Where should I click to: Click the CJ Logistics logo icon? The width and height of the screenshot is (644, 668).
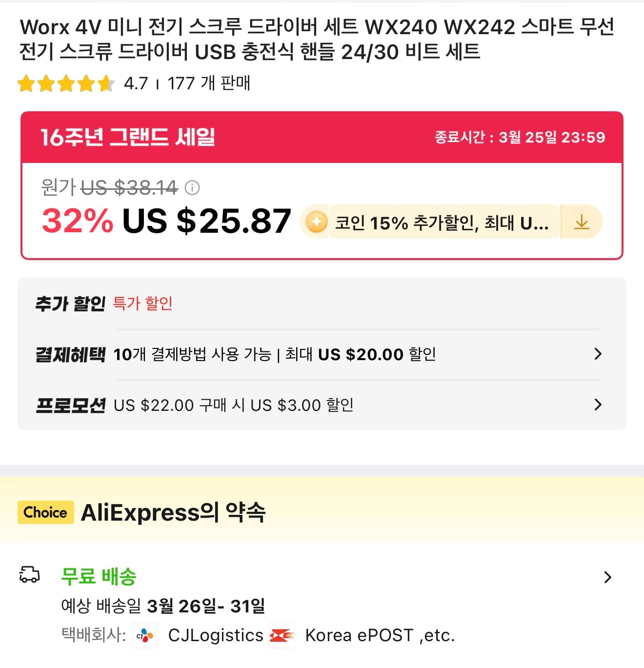click(x=145, y=635)
